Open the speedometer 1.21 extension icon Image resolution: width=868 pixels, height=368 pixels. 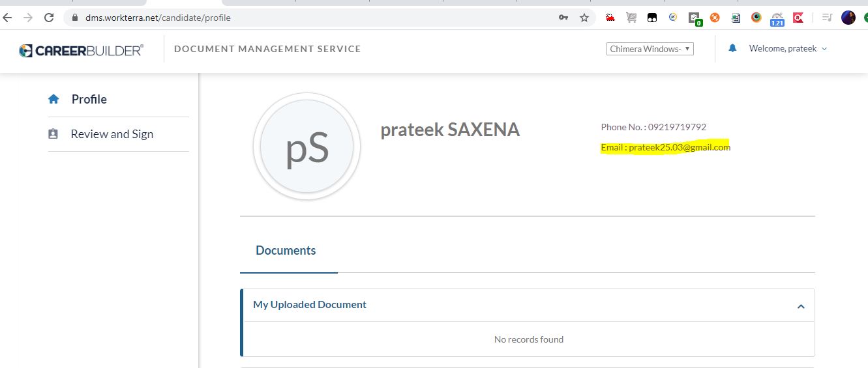coord(777,18)
